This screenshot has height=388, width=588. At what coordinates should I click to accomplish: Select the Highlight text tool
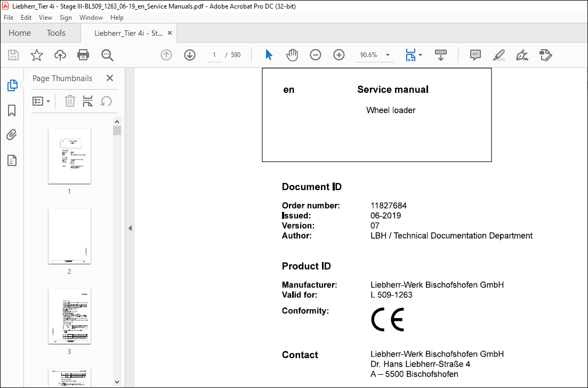(x=499, y=55)
